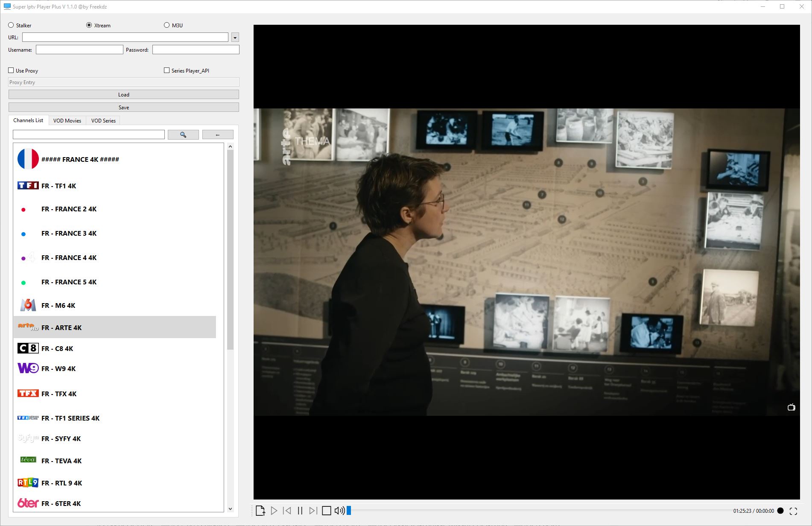812x526 pixels.
Task: Select channel FR - SYFY 4K
Action: [115, 438]
